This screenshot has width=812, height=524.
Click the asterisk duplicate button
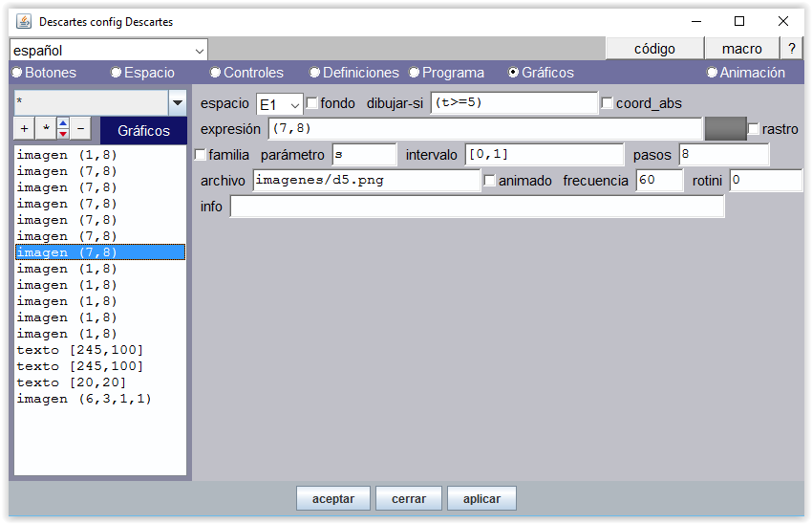click(44, 128)
